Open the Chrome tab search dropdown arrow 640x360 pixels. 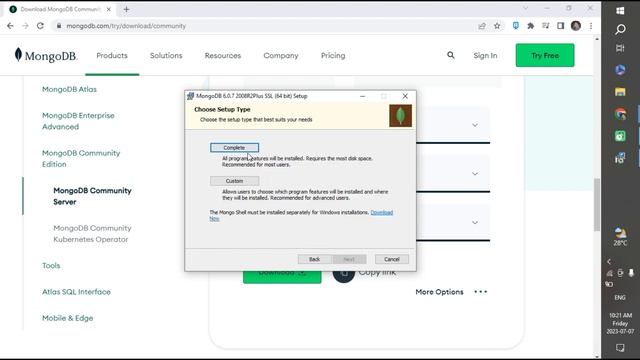(526, 8)
